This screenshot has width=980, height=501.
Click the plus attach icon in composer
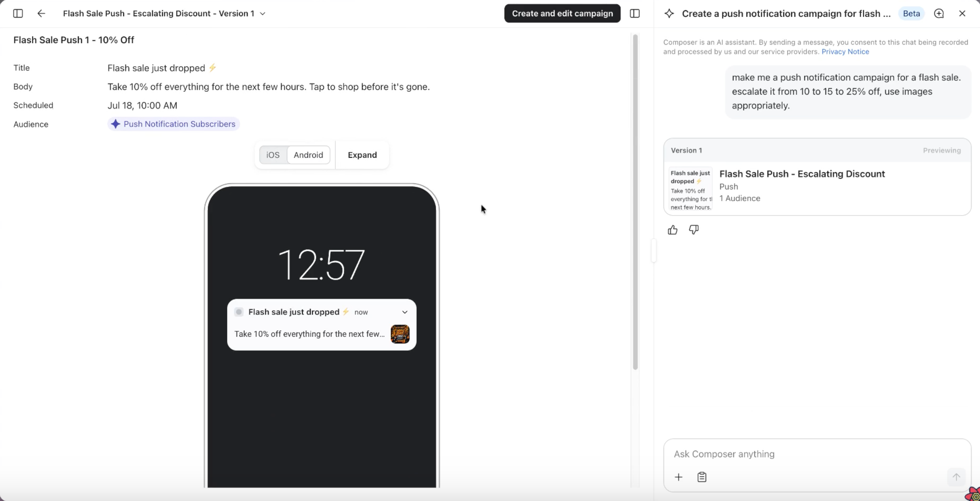pyautogui.click(x=678, y=477)
